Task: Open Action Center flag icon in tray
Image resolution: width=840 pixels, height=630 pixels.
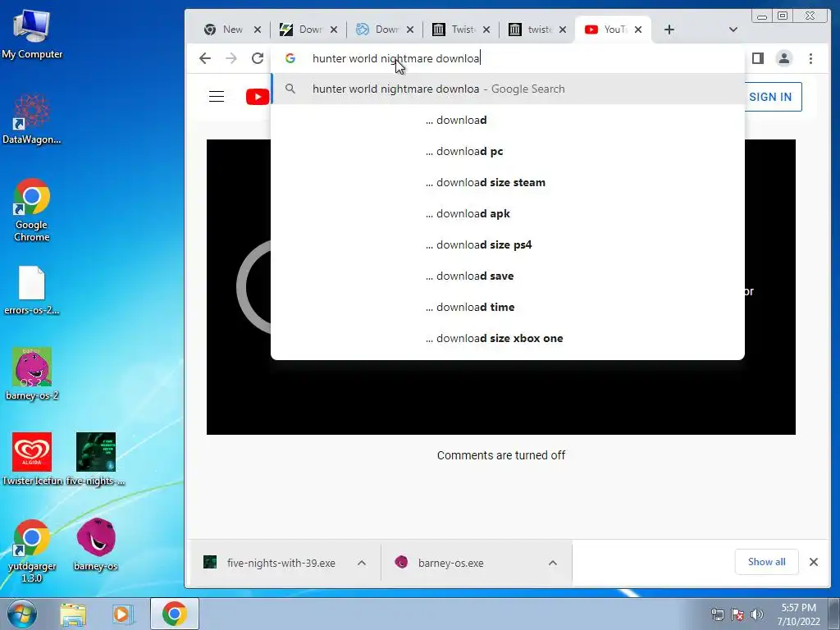Action: point(737,614)
